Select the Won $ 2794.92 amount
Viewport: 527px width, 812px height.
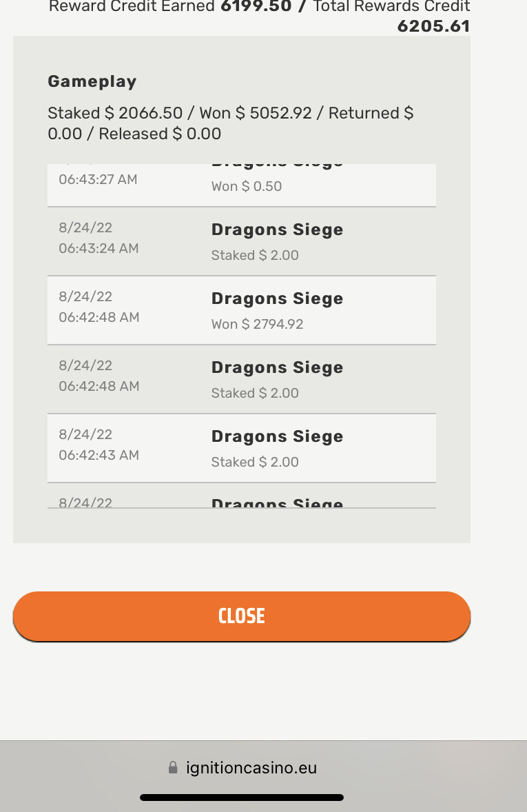[257, 324]
